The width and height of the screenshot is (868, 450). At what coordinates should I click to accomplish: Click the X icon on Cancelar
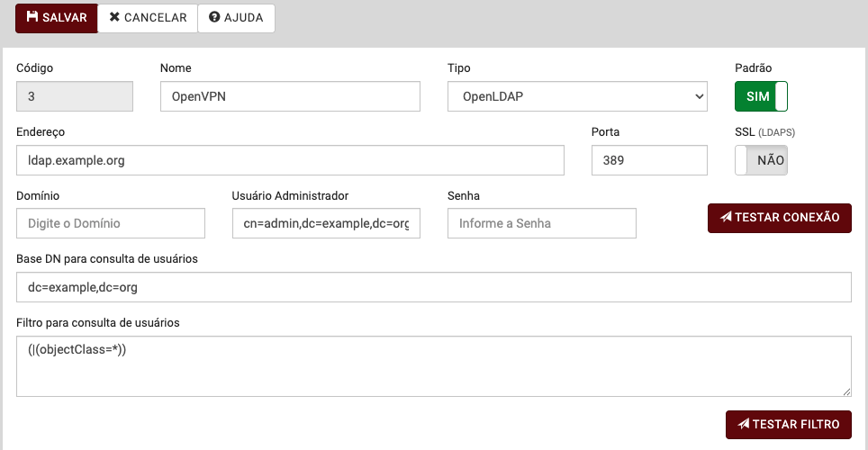pos(114,17)
